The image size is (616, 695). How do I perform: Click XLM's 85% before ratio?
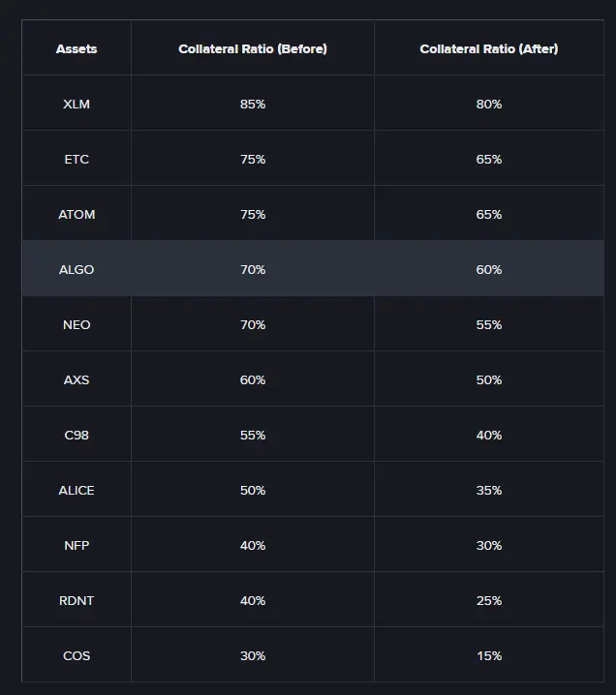point(253,104)
